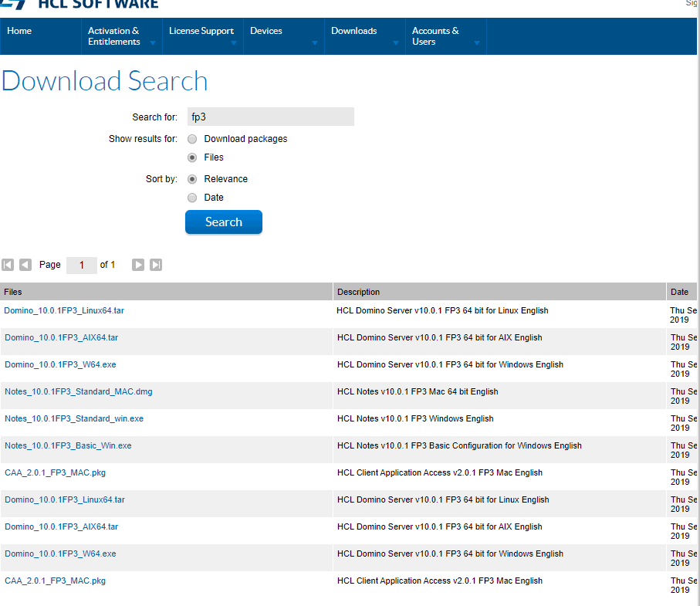Viewport: 700px width, 606px height.
Task: Focus the Search for text field
Action: pos(271,117)
